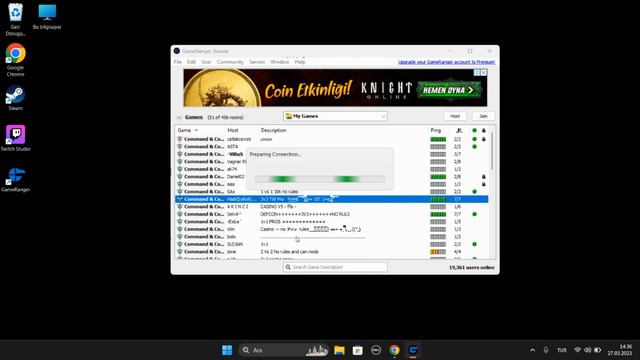This screenshot has height=360, width=640.
Task: Open the Dell app on the taskbar
Action: tap(376, 350)
